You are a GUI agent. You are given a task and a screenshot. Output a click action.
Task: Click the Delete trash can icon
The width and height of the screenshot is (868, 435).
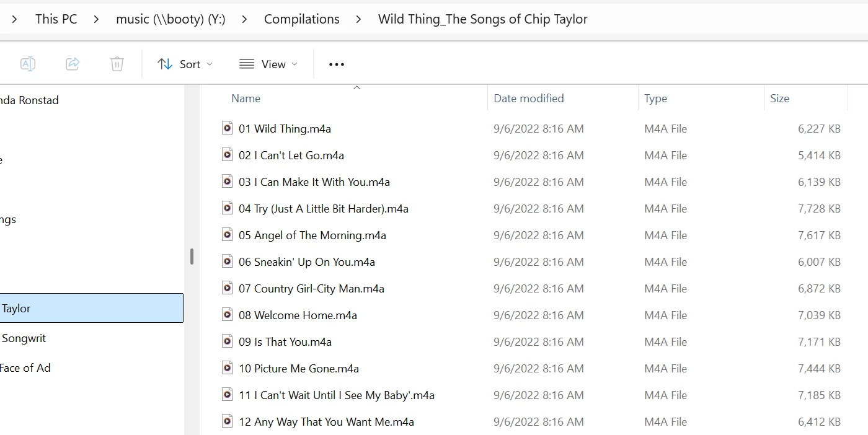point(117,64)
